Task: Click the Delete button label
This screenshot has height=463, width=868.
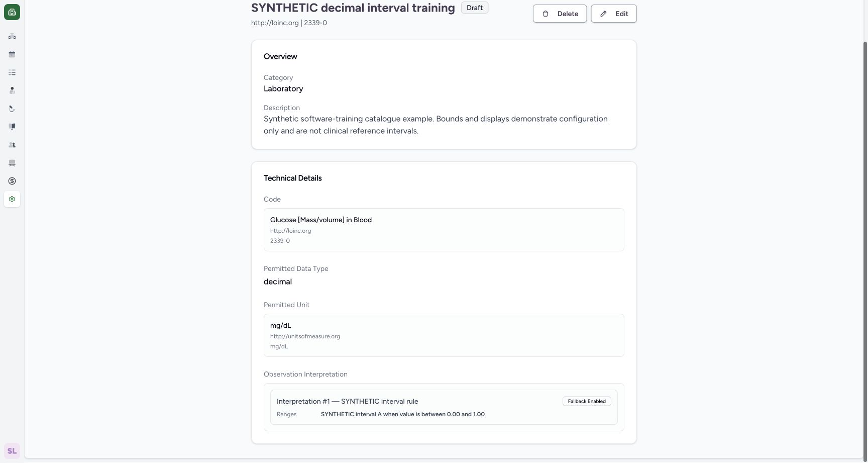Action: coord(568,14)
